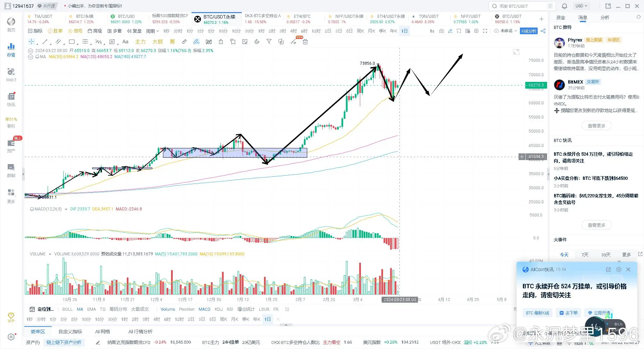
Task: Open the 行情 market sidebar item
Action: pos(11,50)
